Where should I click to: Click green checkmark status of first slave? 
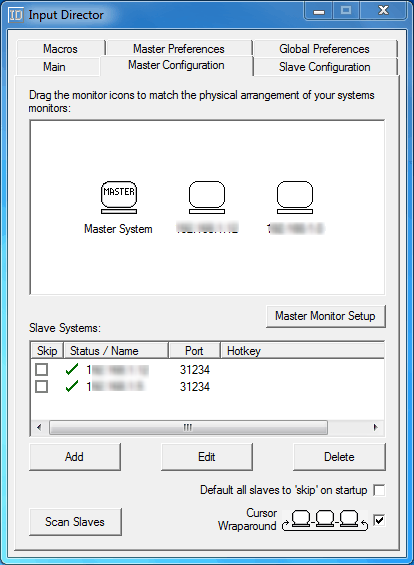click(x=72, y=369)
